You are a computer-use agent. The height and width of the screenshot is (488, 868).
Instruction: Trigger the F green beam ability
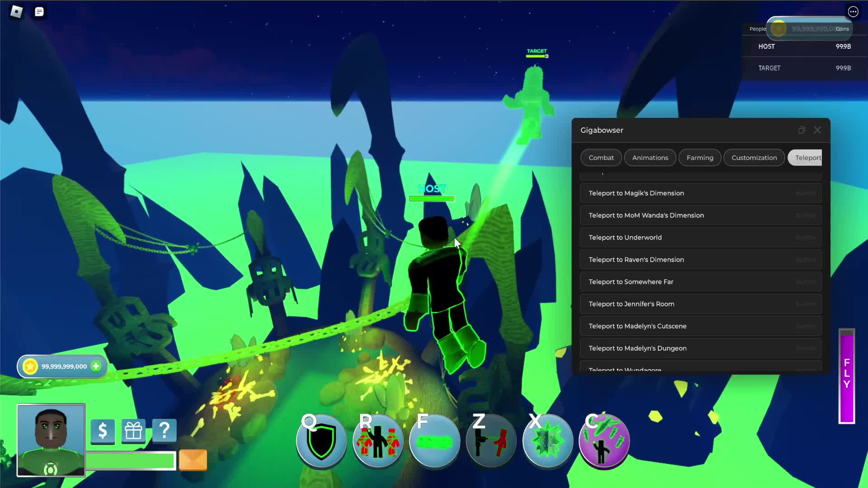tap(434, 441)
